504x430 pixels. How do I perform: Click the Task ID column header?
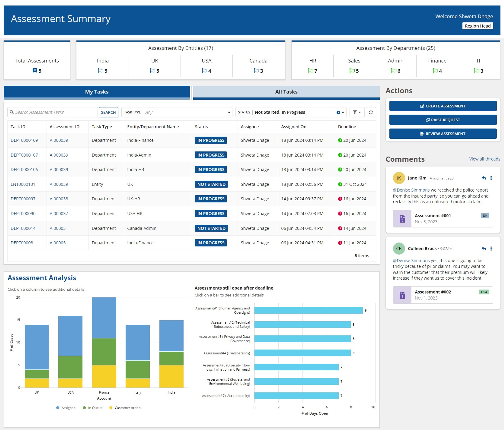coord(18,127)
